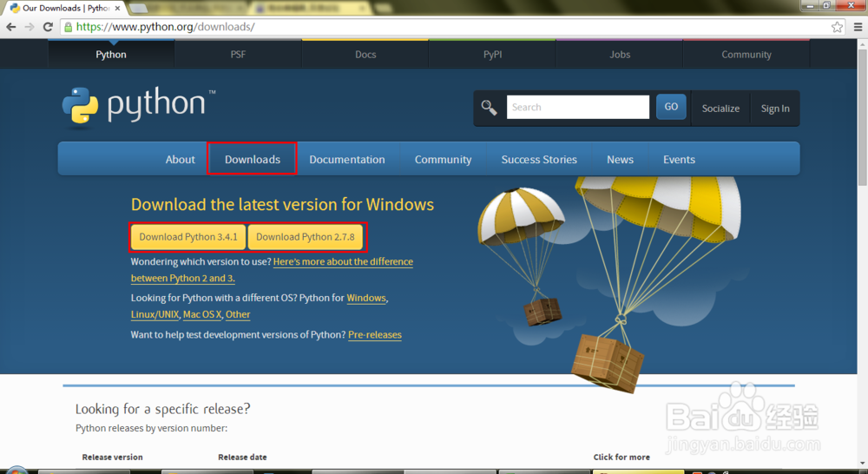Select the Python top-bar tab
Screen dimensions: 868x474
(x=111, y=55)
